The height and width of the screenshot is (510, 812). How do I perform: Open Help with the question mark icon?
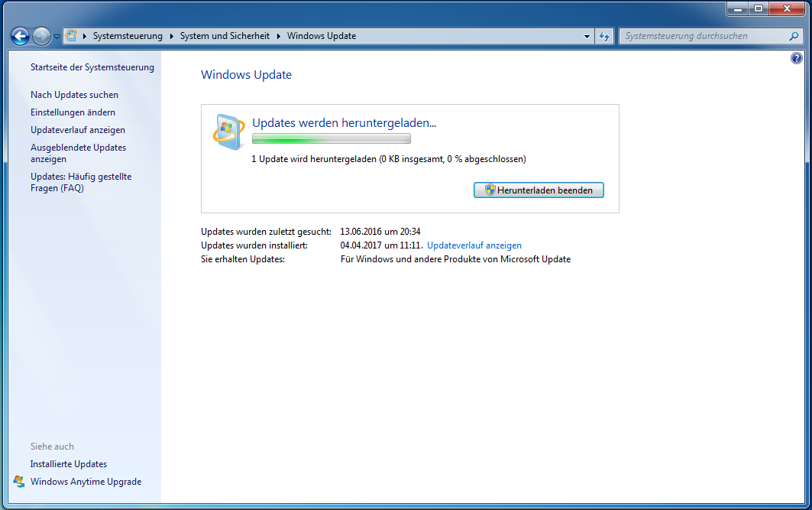click(x=797, y=58)
